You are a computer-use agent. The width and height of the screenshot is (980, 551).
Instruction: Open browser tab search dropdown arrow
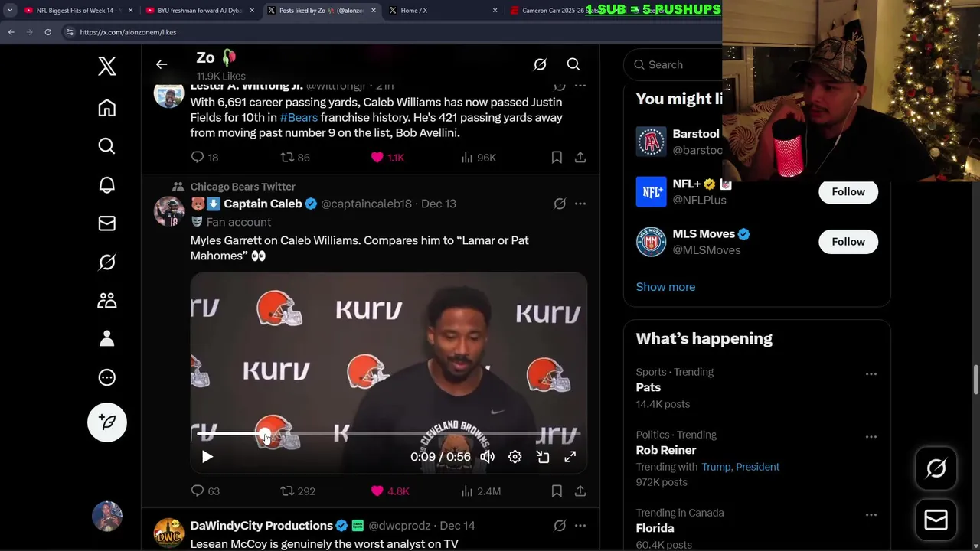(x=10, y=11)
